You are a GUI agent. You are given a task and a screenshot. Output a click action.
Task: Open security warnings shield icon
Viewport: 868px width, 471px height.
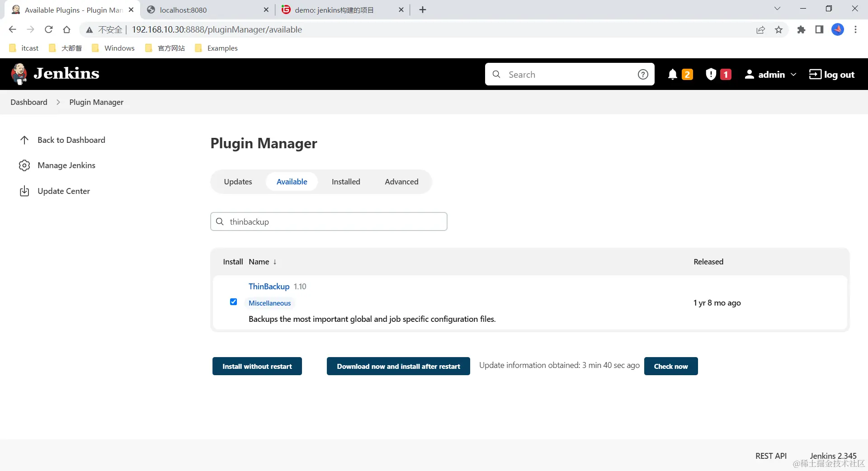[711, 74]
